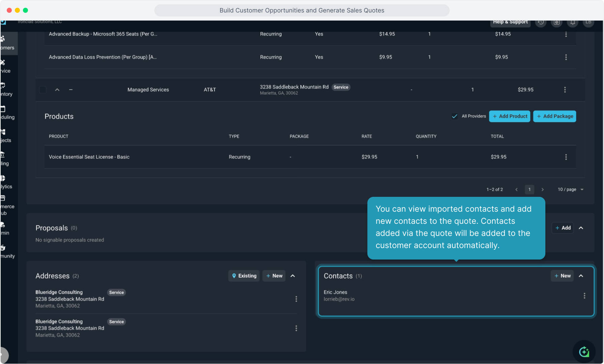Open the Scheduling sidebar menu item
The height and width of the screenshot is (364, 604).
[7, 113]
